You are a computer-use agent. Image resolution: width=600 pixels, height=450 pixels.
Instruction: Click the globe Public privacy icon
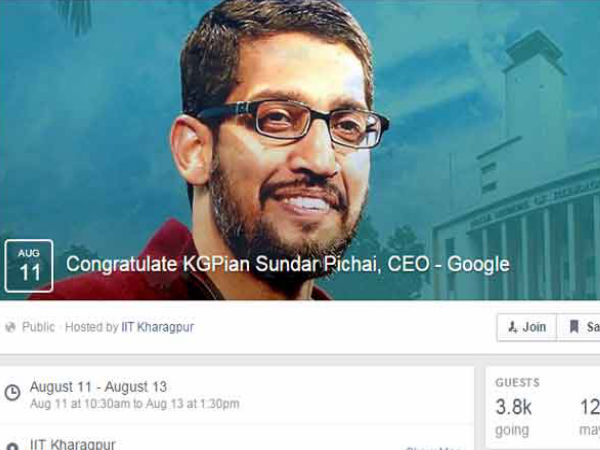[10, 327]
